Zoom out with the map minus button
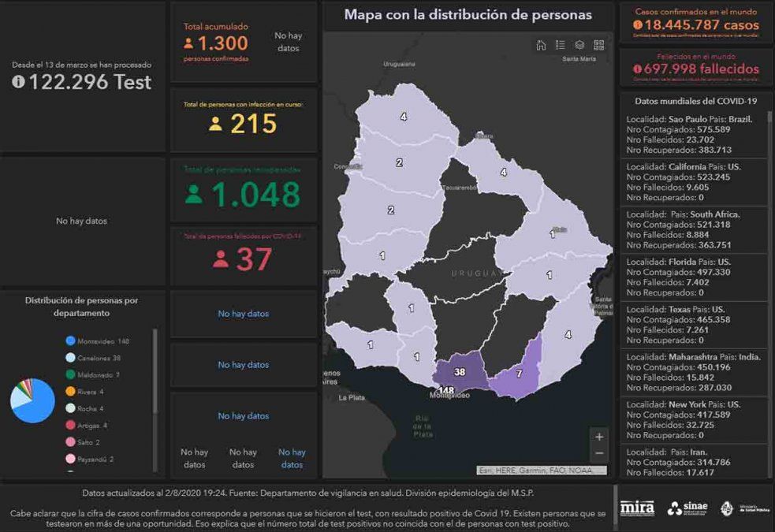Image resolution: width=775 pixels, height=532 pixels. tap(600, 453)
